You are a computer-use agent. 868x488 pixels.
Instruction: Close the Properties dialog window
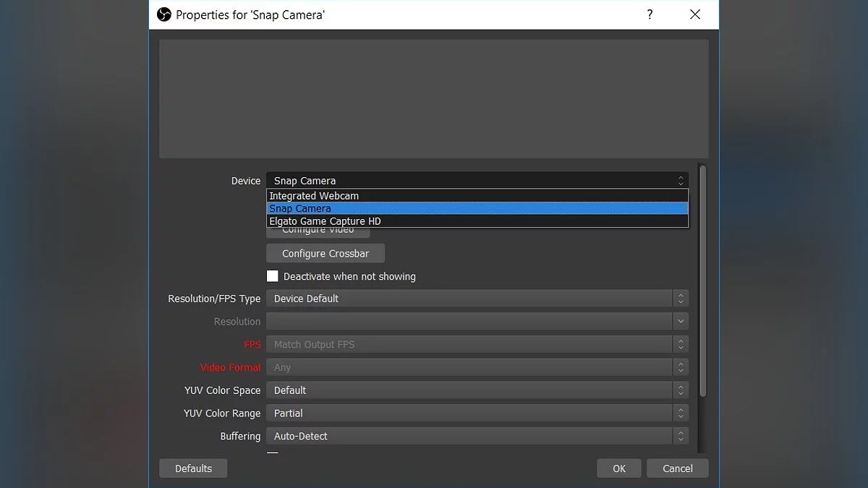[x=695, y=14]
